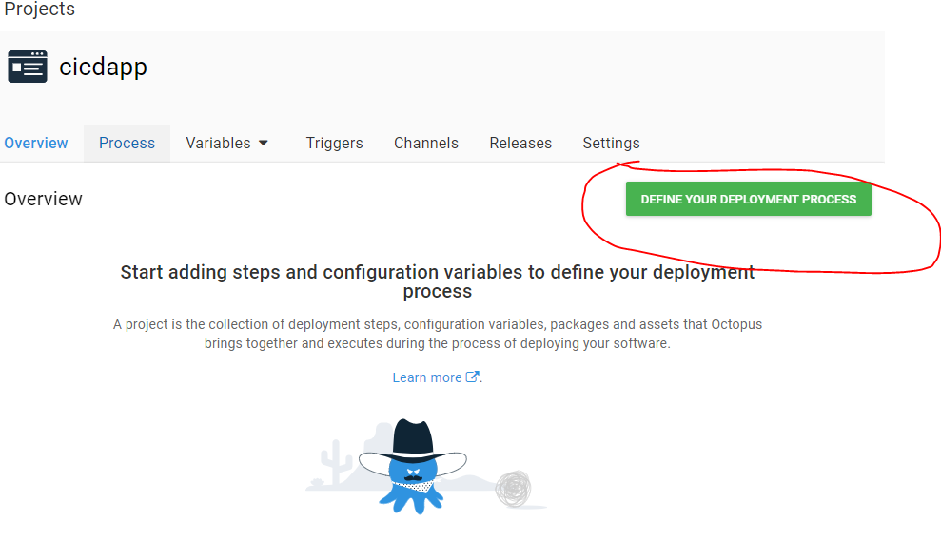Expand the Variables dropdown arrow
Viewport: 941px width, 560px height.
coord(264,143)
